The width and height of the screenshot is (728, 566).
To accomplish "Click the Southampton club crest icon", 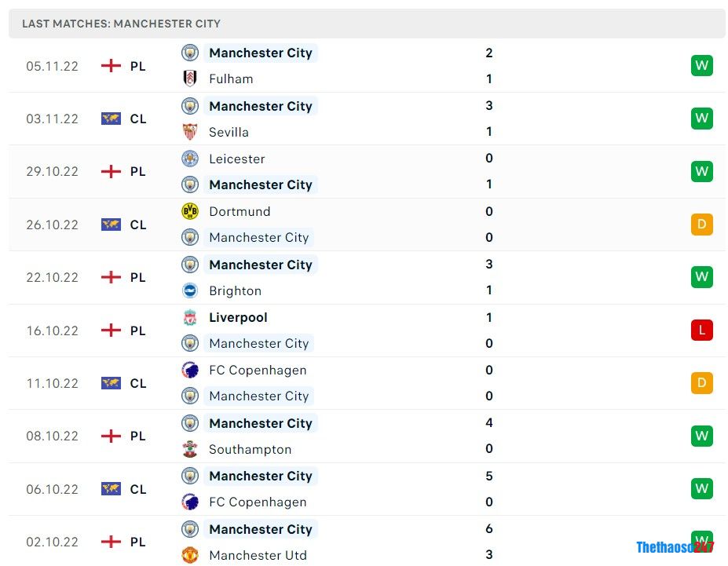I will (x=190, y=449).
